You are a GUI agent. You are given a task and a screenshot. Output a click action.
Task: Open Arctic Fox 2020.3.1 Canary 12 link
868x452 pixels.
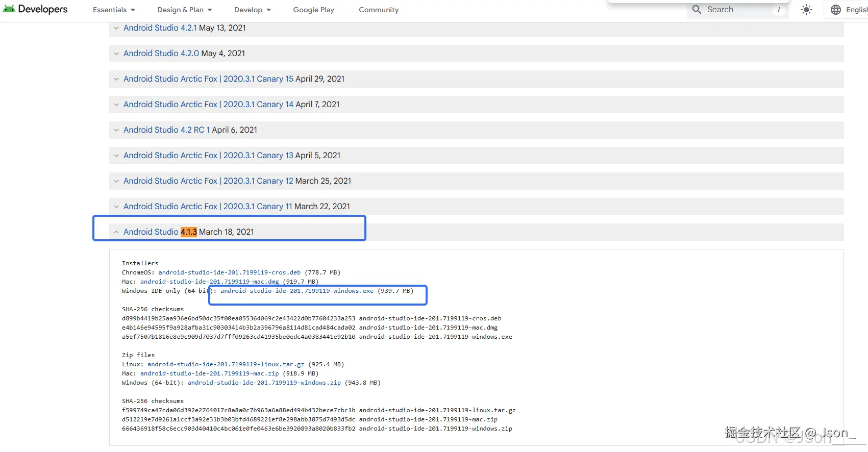pyautogui.click(x=208, y=181)
